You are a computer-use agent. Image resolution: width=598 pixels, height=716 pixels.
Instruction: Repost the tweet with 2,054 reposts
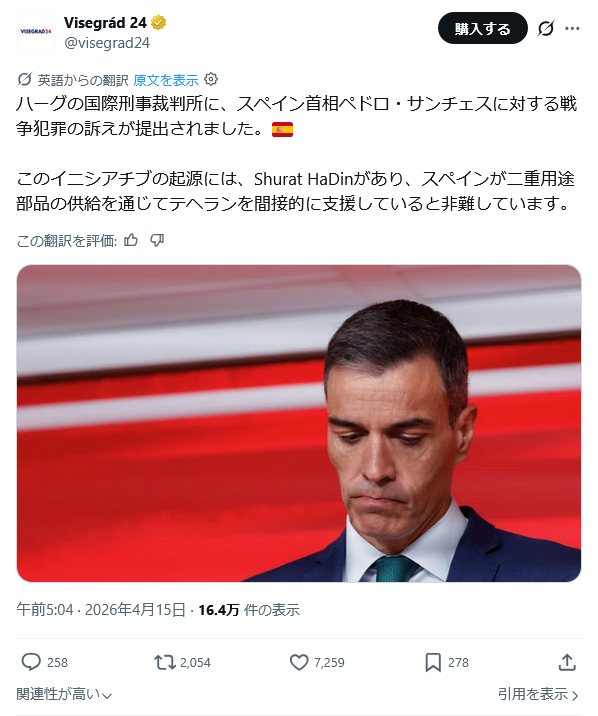point(164,662)
